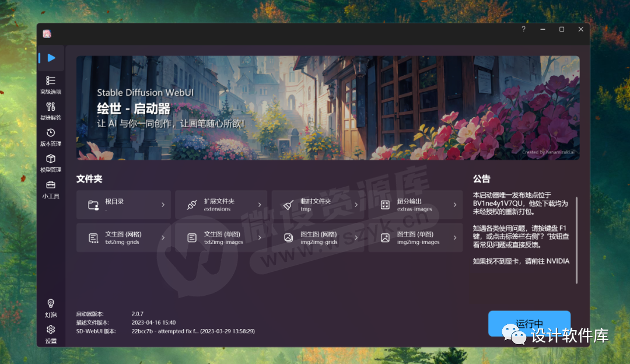
Task: Click the help question mark in title bar
Action: (523, 29)
